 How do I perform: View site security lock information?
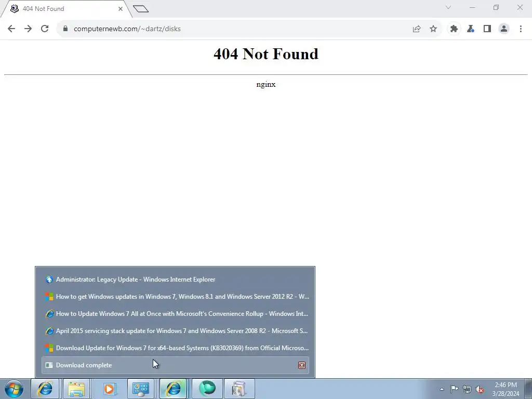click(x=65, y=29)
